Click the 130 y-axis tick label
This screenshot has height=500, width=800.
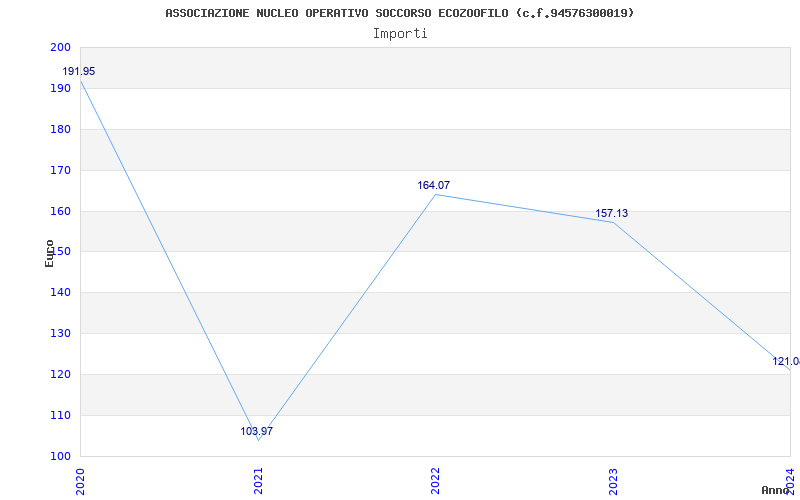pos(60,333)
